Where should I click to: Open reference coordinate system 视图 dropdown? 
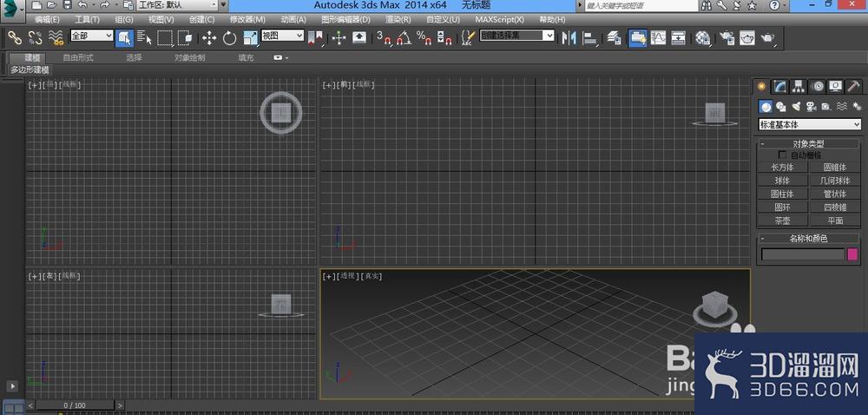pyautogui.click(x=282, y=36)
